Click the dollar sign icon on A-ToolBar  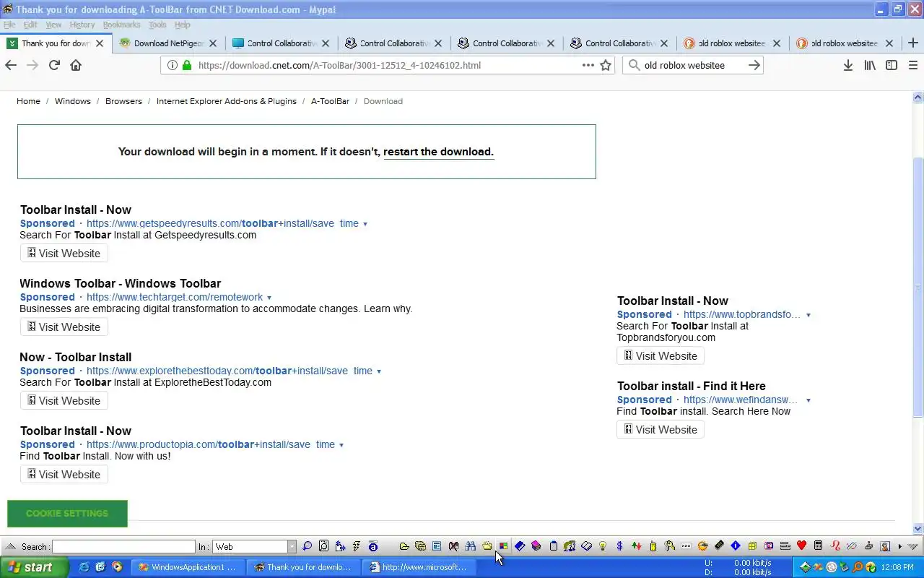click(x=619, y=546)
